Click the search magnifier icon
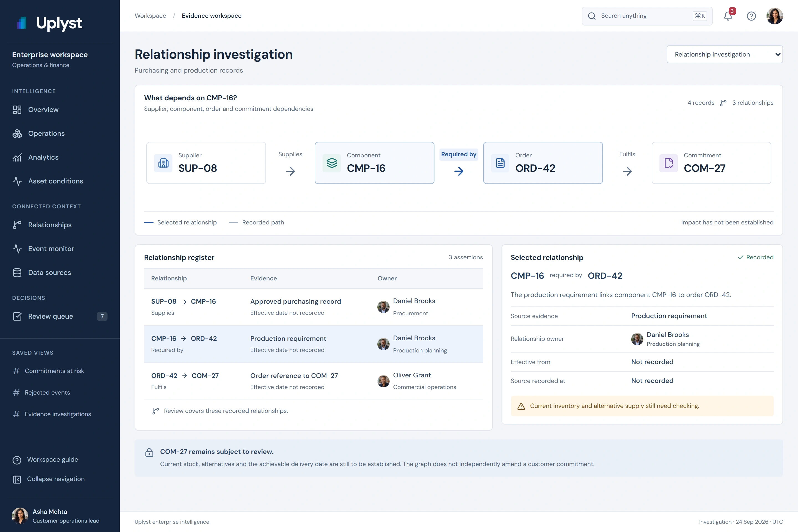This screenshot has height=532, width=798. click(x=592, y=16)
